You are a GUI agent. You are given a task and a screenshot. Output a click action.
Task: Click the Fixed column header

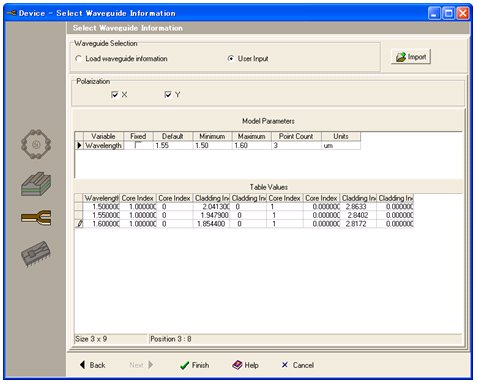click(138, 136)
